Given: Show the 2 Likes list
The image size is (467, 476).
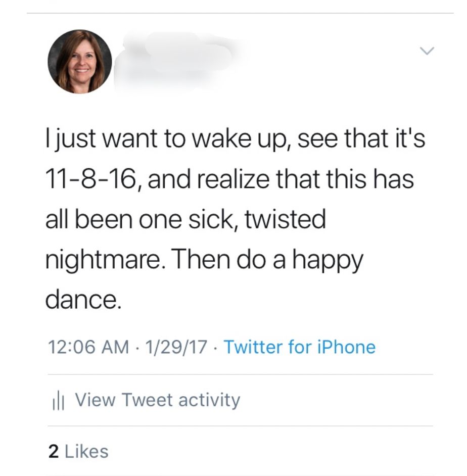Looking at the screenshot, I should (78, 451).
